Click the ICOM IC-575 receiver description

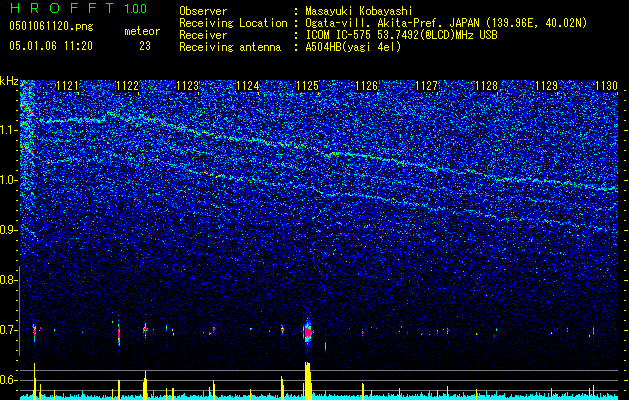tap(401, 35)
